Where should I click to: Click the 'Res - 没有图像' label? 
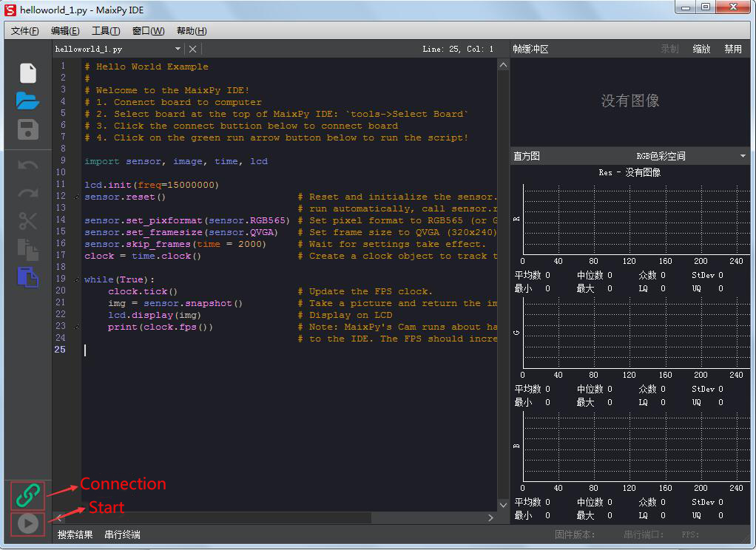click(x=630, y=172)
